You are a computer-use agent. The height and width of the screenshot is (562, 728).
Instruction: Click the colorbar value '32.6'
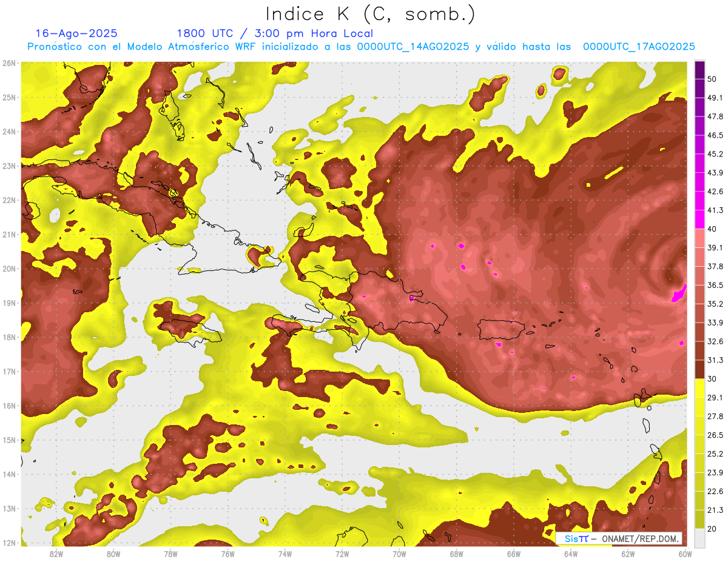(715, 341)
